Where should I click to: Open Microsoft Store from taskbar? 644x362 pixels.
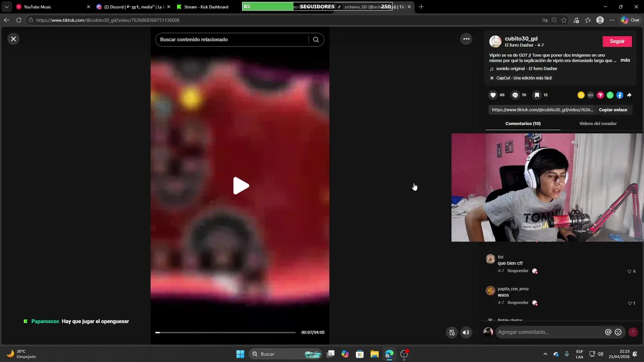[360, 354]
